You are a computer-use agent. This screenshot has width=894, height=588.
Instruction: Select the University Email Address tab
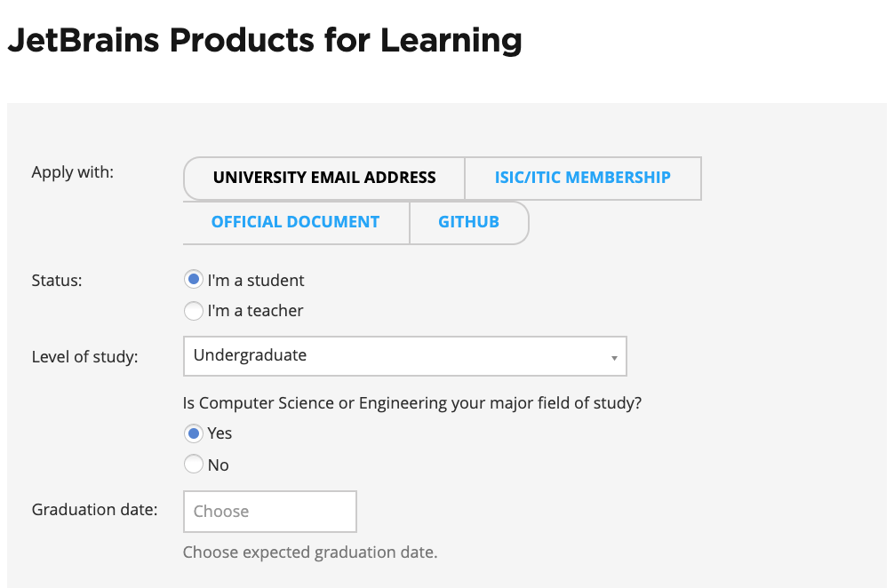coord(324,178)
